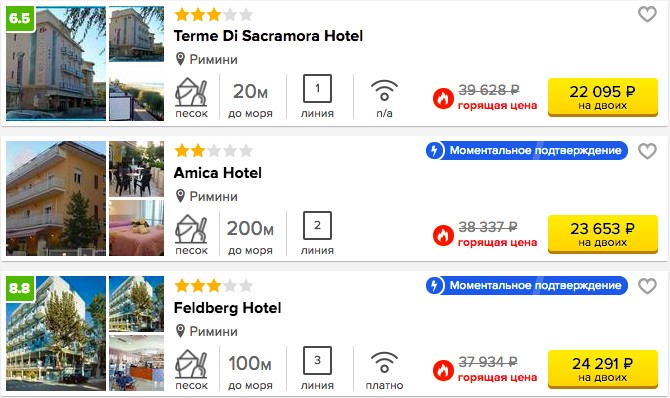Click location pin next to Римини for Feldberg

[x=180, y=331]
